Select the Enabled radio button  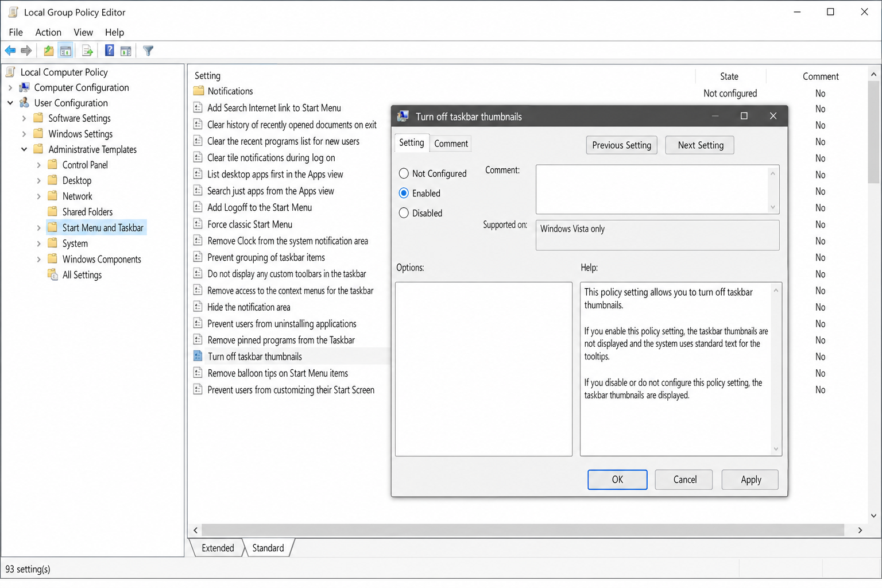pos(404,193)
